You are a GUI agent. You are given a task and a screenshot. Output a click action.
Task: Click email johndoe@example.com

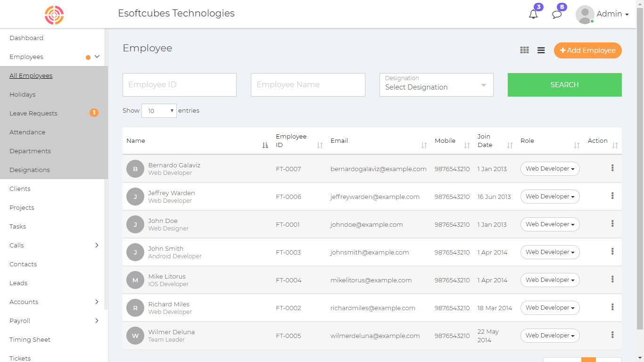pyautogui.click(x=367, y=224)
